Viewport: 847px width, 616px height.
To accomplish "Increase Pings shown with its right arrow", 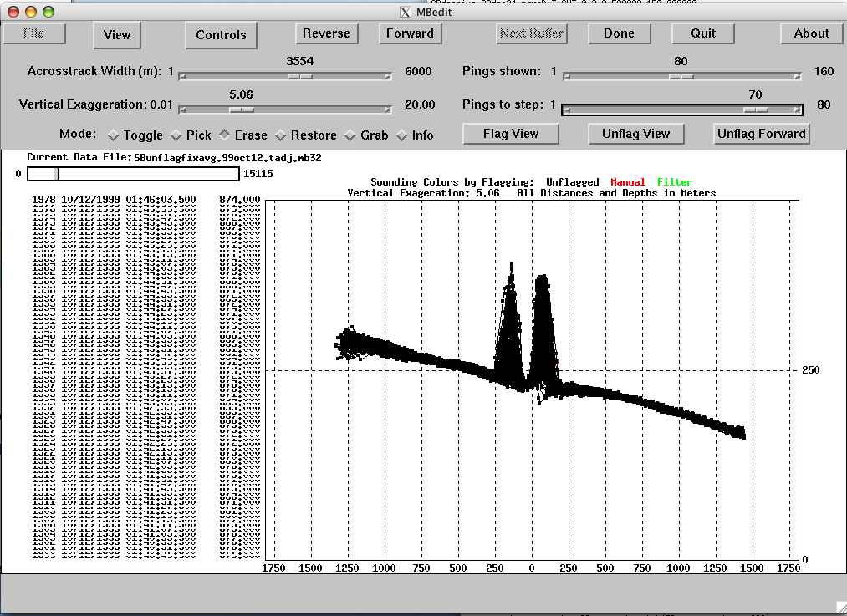I will (797, 76).
